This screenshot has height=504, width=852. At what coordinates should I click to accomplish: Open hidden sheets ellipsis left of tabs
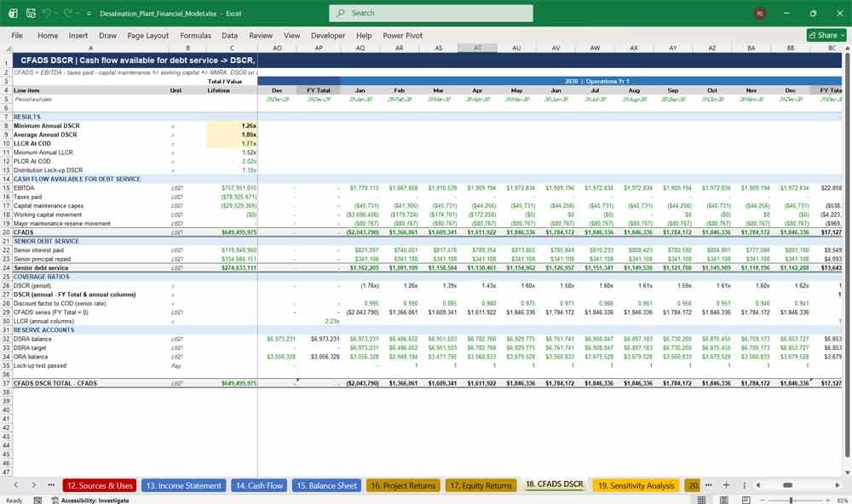pos(51,485)
